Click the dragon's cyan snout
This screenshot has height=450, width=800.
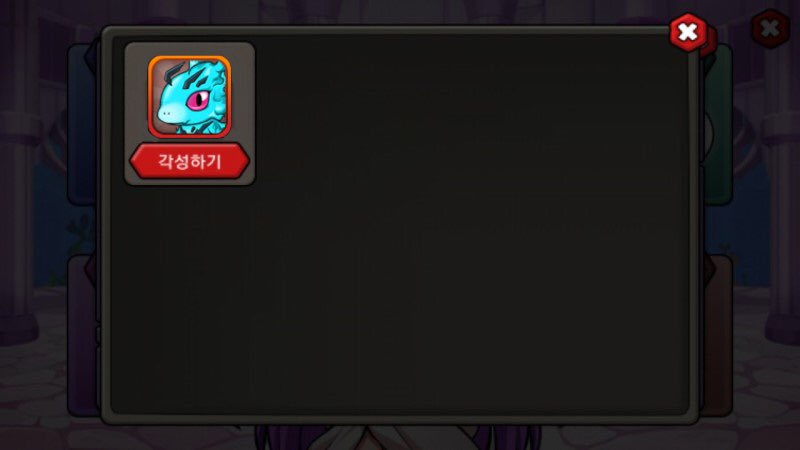click(x=171, y=111)
